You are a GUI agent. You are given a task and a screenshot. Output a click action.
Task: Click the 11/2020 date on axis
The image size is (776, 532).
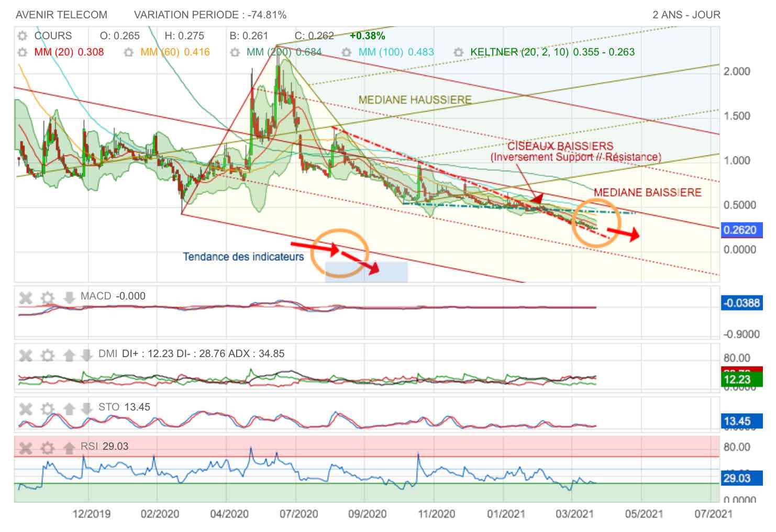(436, 514)
